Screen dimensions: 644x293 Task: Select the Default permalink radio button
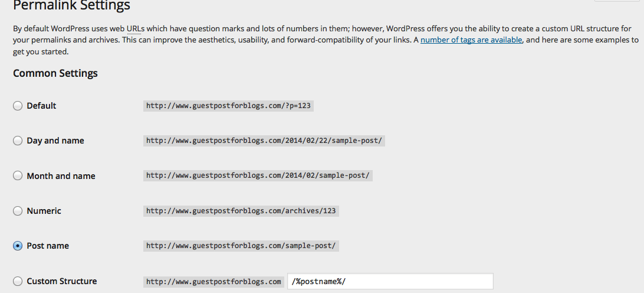(18, 106)
